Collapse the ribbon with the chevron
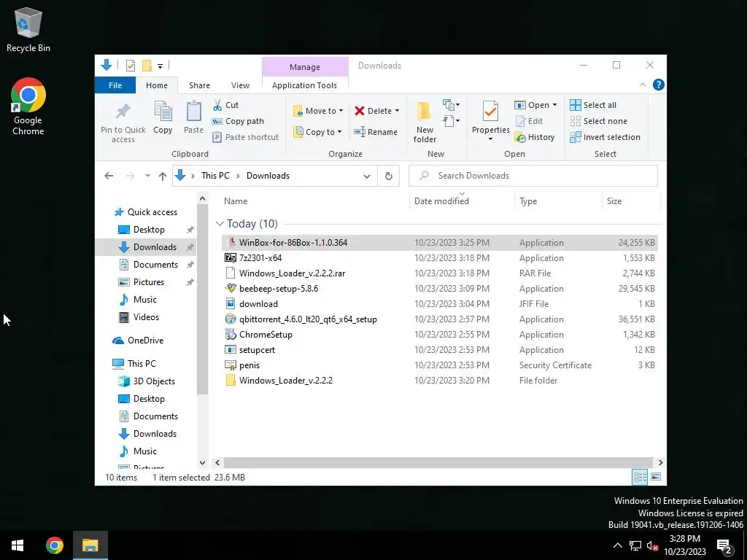Viewport: 747px width, 560px height. pos(642,85)
